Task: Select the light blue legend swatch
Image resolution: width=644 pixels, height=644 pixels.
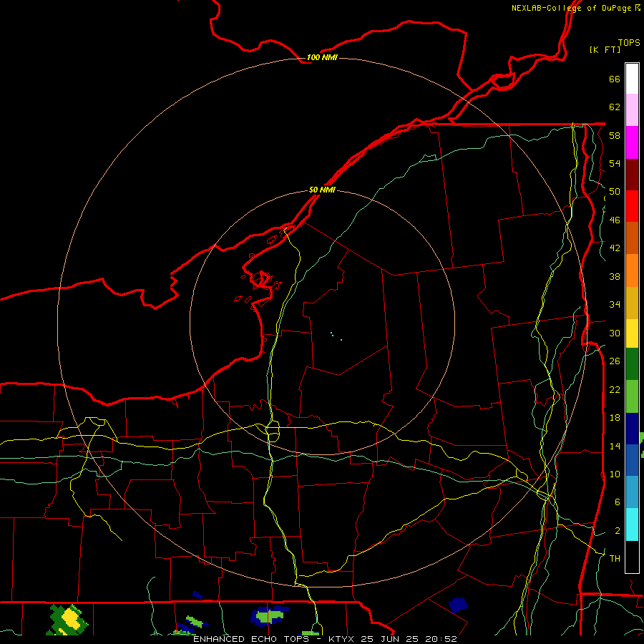Action: (x=632, y=492)
